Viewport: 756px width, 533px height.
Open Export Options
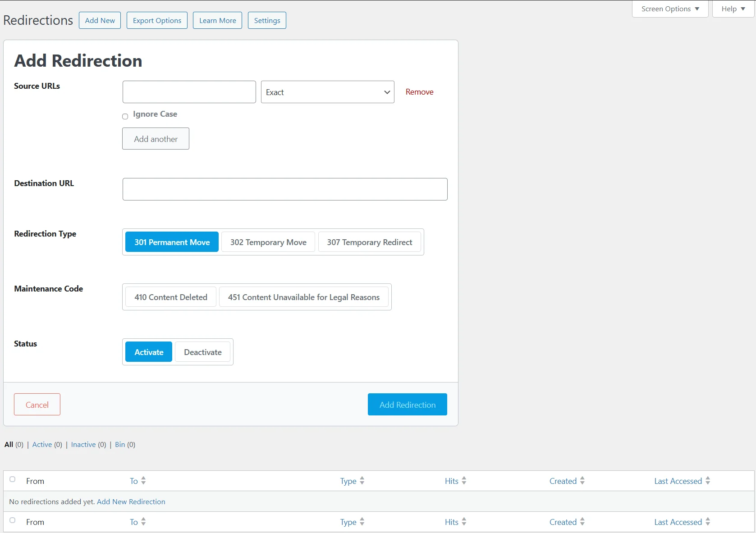click(157, 20)
